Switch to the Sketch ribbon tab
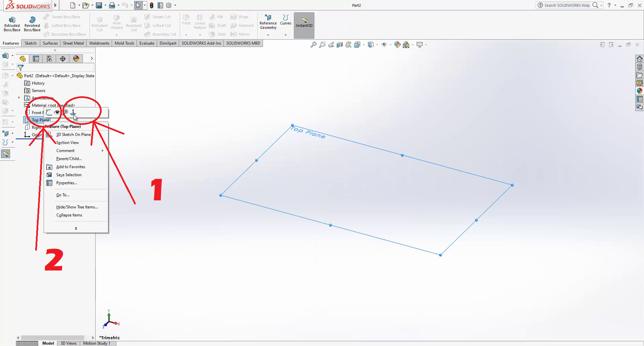The height and width of the screenshot is (346, 644). click(31, 43)
